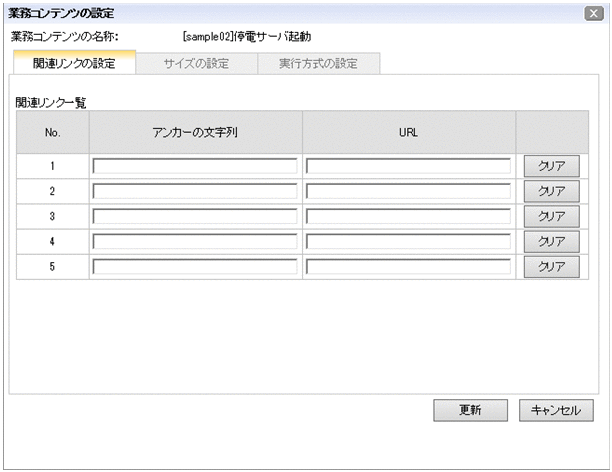Focus the URL field in row 3
612x472 pixels.
point(408,216)
